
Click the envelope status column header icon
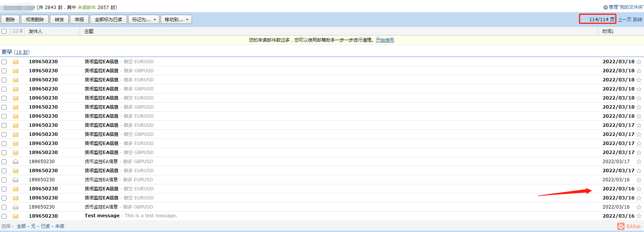[x=15, y=31]
